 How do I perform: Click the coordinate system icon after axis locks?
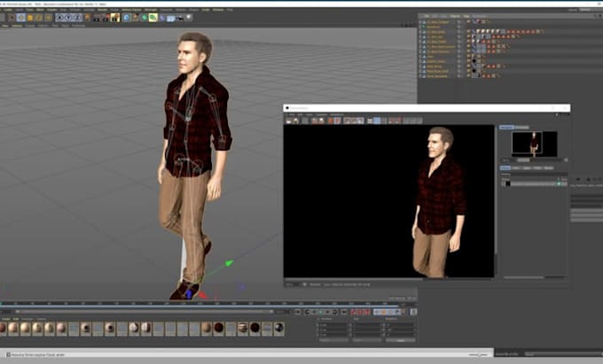tap(87, 18)
